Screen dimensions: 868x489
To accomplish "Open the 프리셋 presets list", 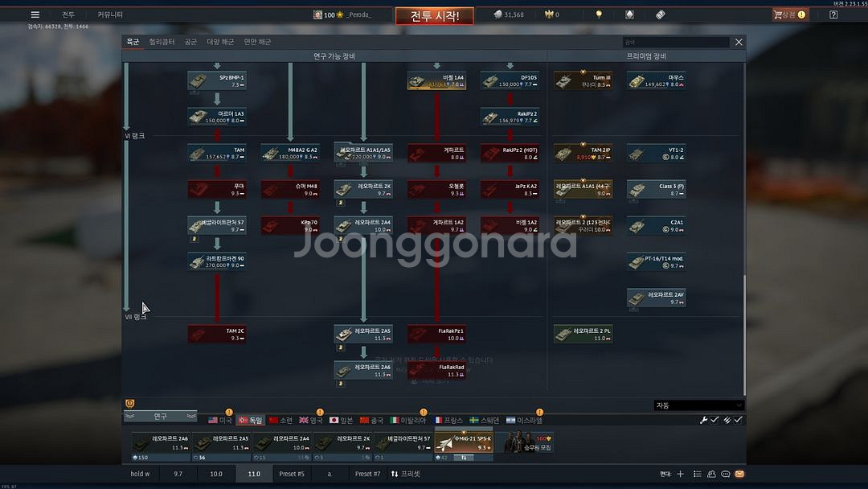I will point(406,475).
